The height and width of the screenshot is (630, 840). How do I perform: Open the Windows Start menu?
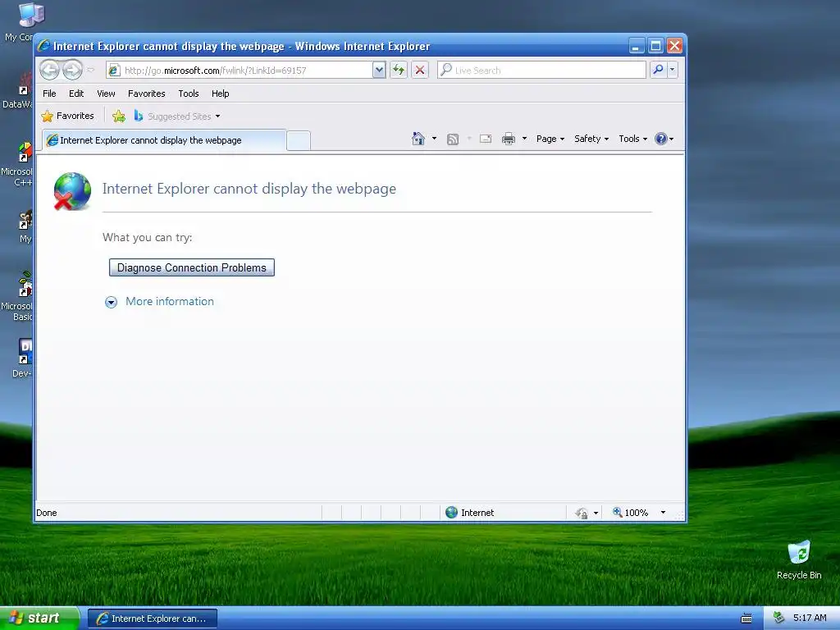(39, 619)
